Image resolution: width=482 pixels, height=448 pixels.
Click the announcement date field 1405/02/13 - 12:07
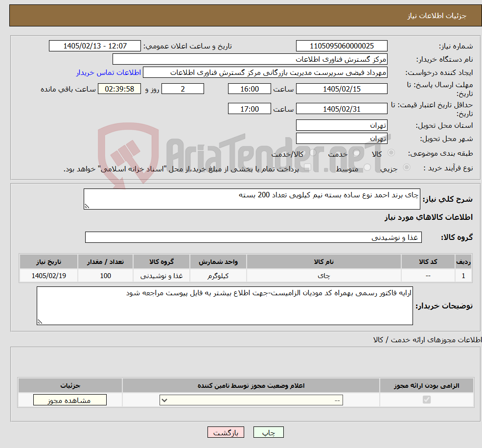[x=94, y=46]
